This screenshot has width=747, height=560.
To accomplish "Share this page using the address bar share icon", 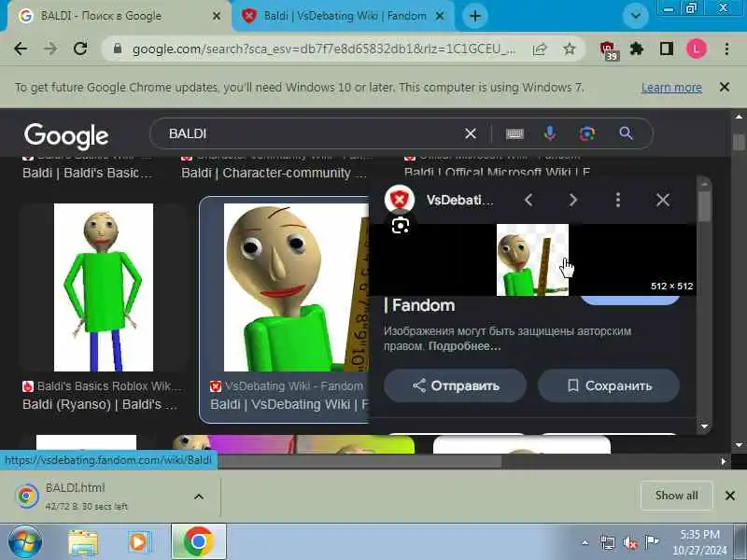I will click(x=540, y=49).
